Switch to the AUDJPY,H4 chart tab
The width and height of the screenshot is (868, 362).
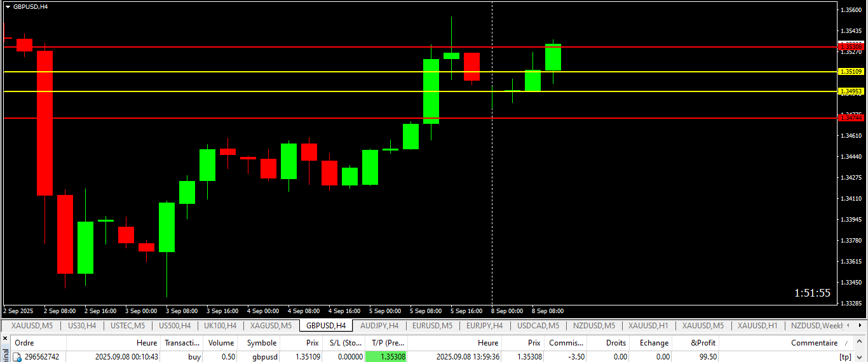click(x=379, y=326)
